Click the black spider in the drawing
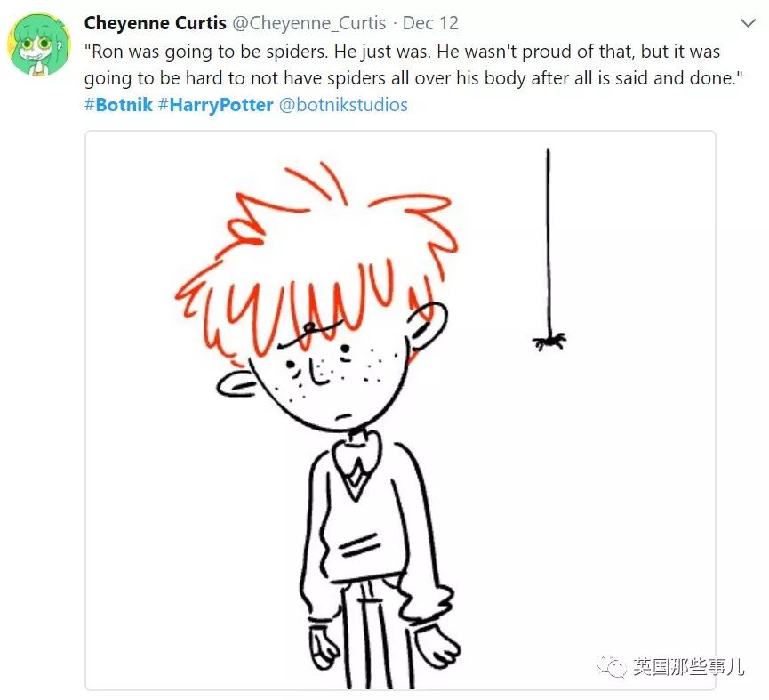The width and height of the screenshot is (769, 700). (549, 341)
